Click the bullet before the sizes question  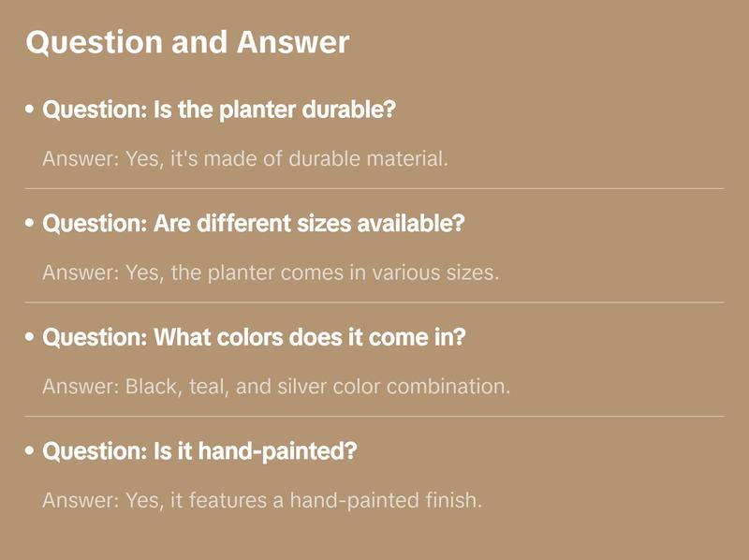[x=30, y=224]
